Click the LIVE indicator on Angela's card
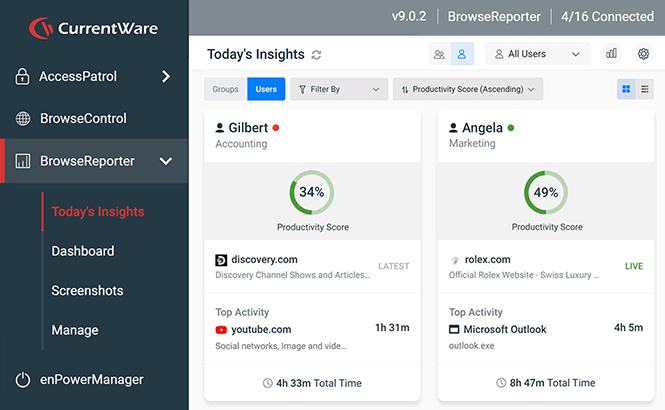 (634, 266)
